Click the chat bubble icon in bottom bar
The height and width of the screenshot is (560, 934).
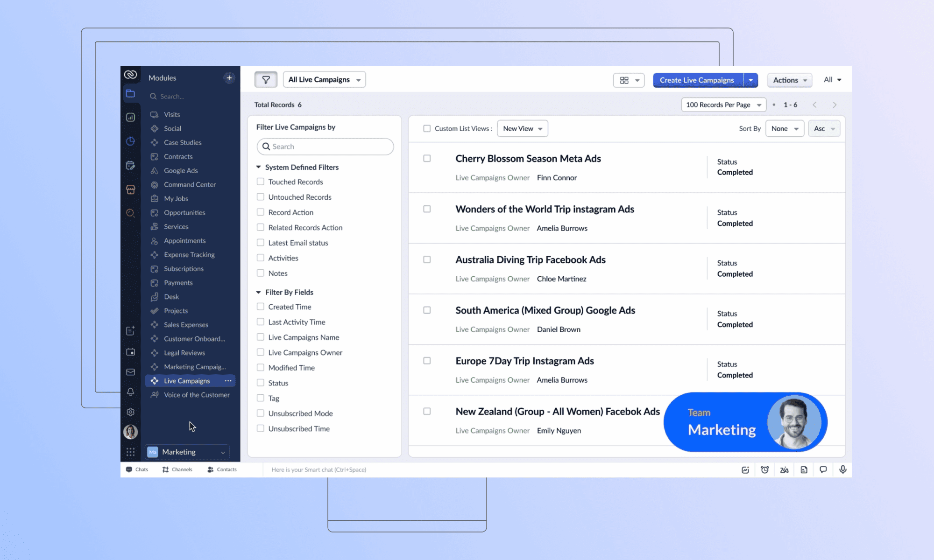point(823,469)
